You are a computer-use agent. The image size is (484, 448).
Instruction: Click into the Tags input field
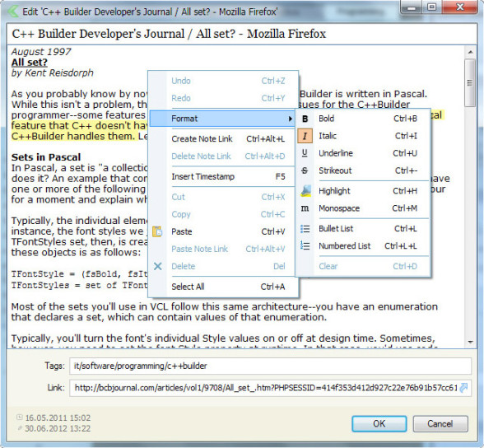(x=270, y=366)
